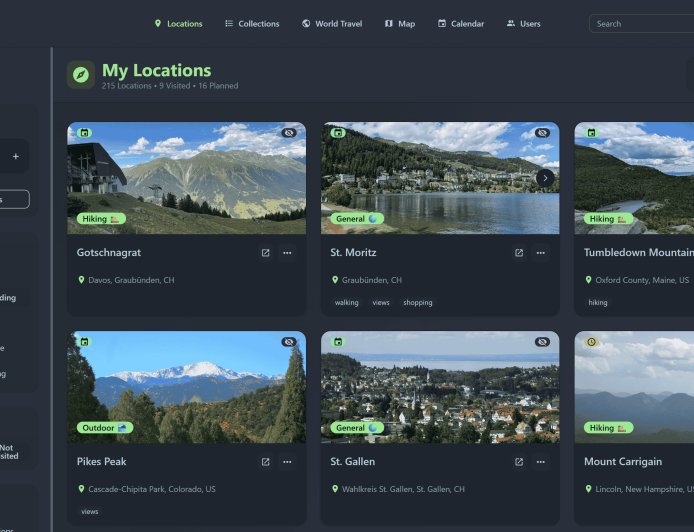Click the compass icon beside My Locations
The image size is (694, 532).
(81, 75)
